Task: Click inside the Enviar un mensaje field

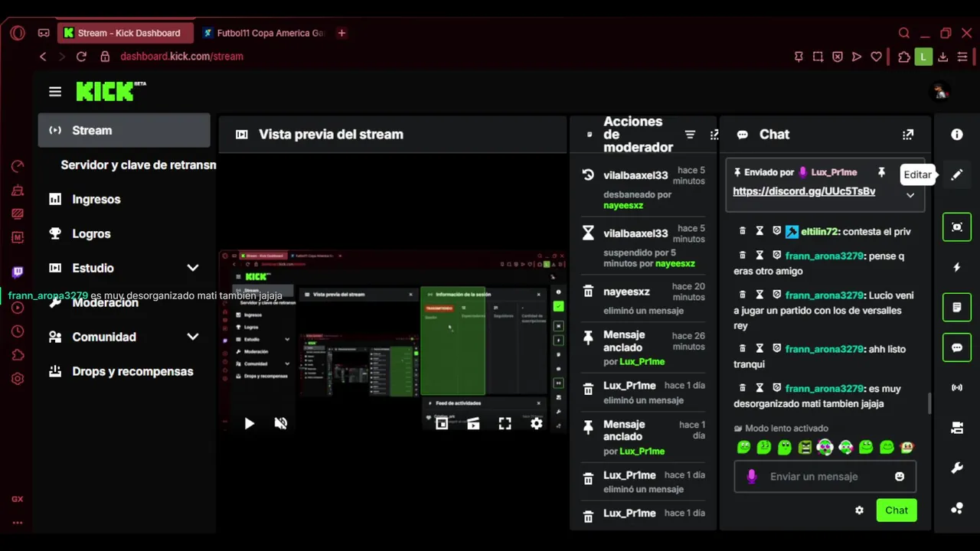Action: [x=825, y=476]
